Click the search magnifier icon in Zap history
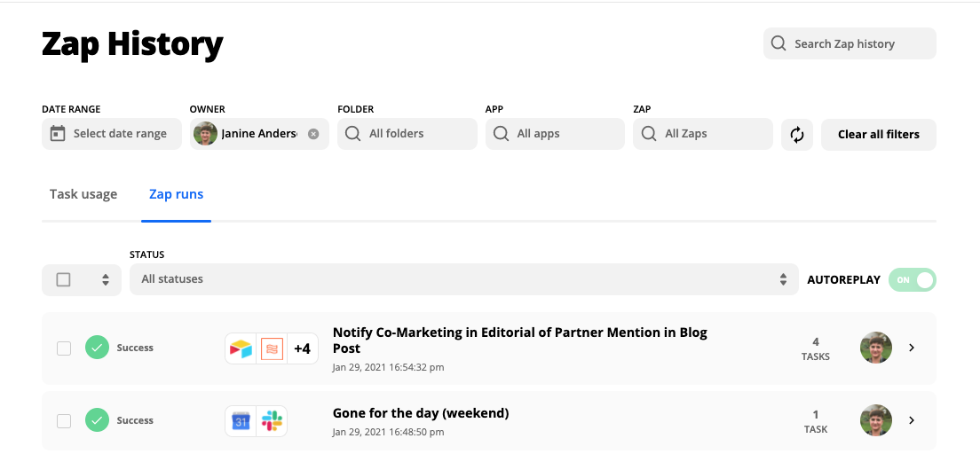Screen dimensions: 980x454 778,43
